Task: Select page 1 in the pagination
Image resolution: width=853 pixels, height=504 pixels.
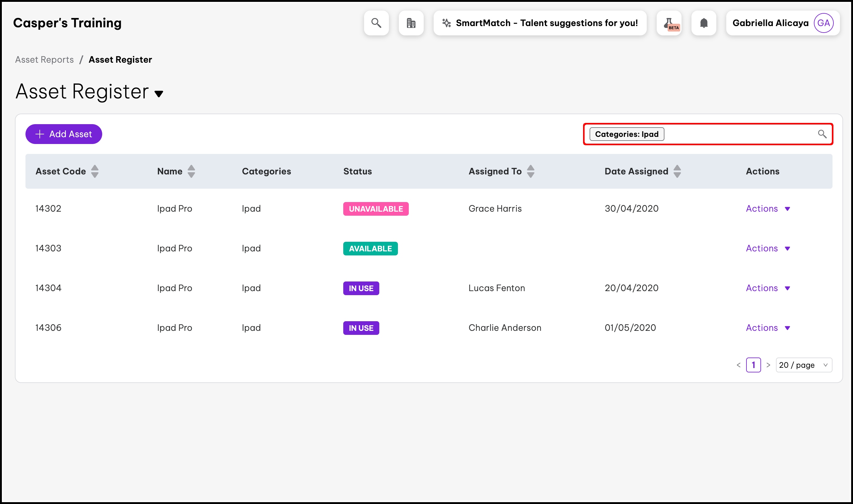Action: pyautogui.click(x=753, y=365)
